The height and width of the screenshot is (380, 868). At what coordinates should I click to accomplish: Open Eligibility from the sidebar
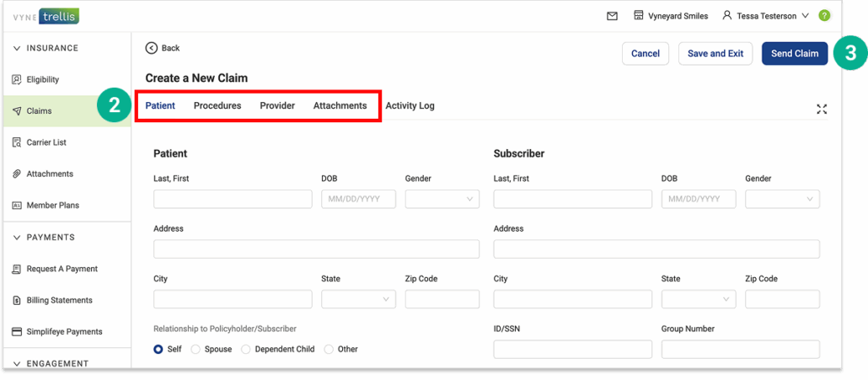[x=42, y=79]
